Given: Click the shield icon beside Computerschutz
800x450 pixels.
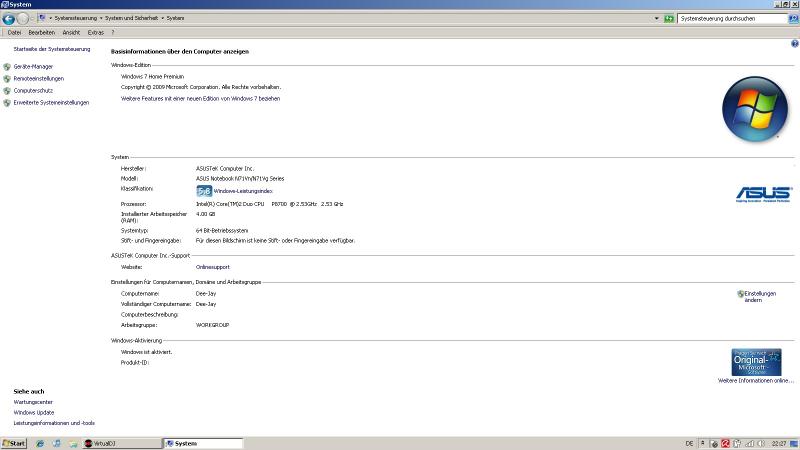Looking at the screenshot, I should 7,91.
